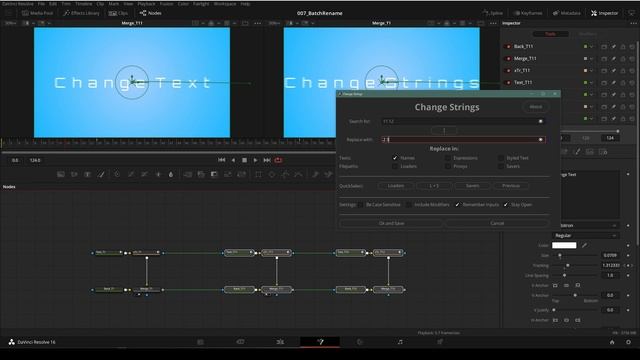Open color dropdown for xTr_T11
The image size is (640, 360).
pos(588,71)
